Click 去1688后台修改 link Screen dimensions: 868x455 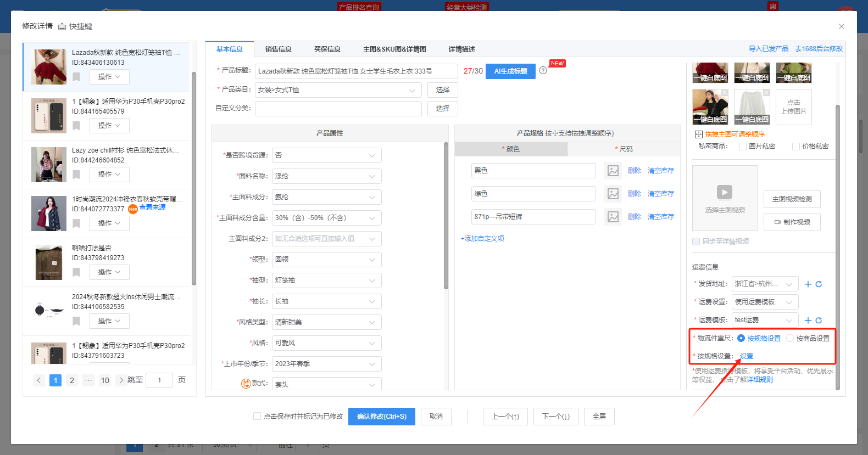pyautogui.click(x=819, y=49)
